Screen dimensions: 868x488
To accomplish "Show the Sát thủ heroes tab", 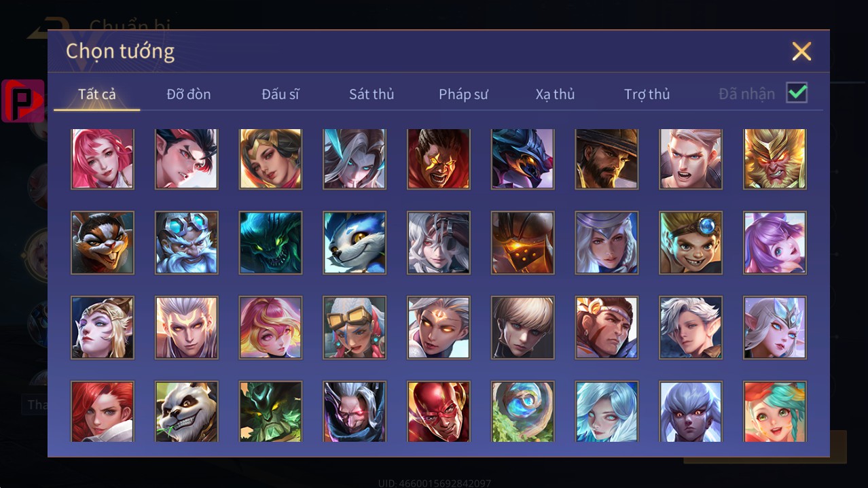I will pyautogui.click(x=372, y=94).
